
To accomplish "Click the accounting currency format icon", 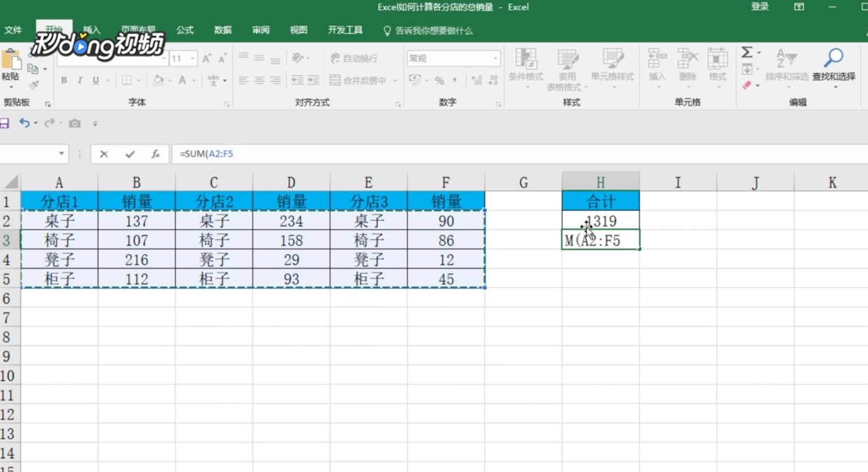I will click(x=415, y=80).
